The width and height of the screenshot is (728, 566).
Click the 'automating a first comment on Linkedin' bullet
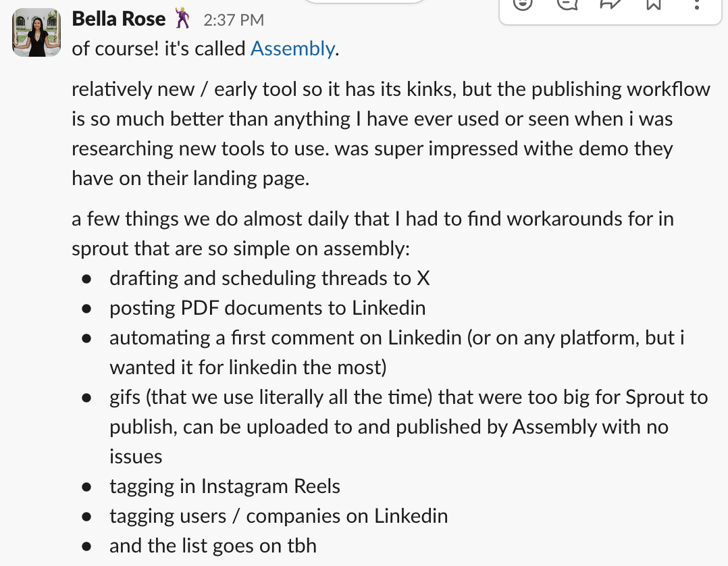point(397,353)
